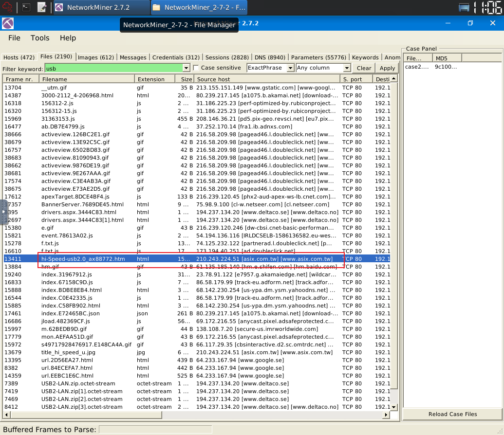Sort by the S. port column header
504x435 pixels.
point(356,79)
